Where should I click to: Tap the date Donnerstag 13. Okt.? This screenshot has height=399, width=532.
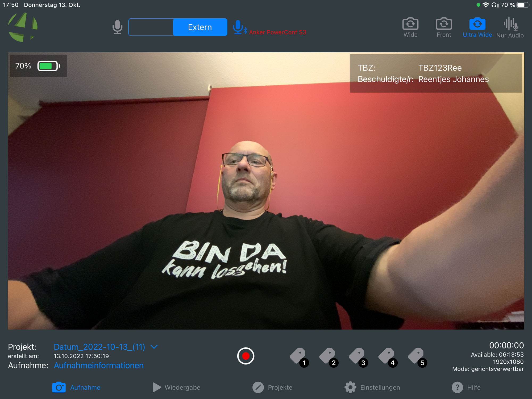52,5
